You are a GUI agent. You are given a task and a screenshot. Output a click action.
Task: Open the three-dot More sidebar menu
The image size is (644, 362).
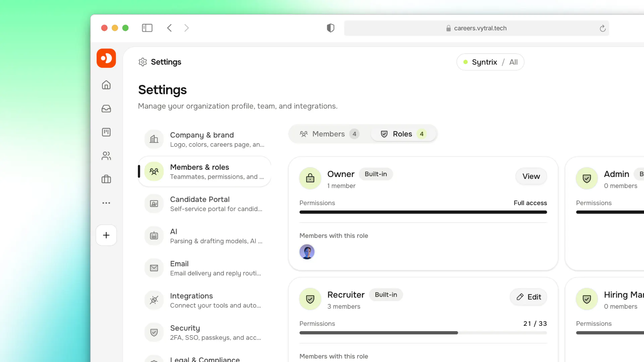106,203
